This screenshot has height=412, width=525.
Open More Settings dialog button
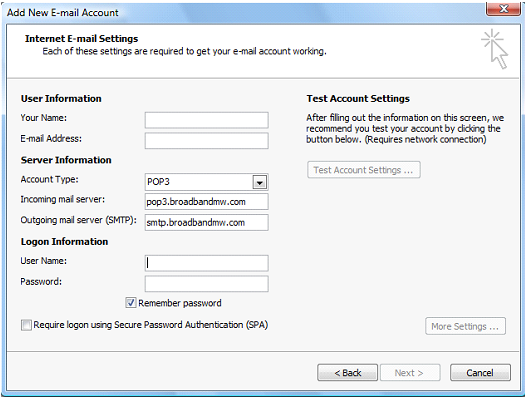tap(465, 326)
